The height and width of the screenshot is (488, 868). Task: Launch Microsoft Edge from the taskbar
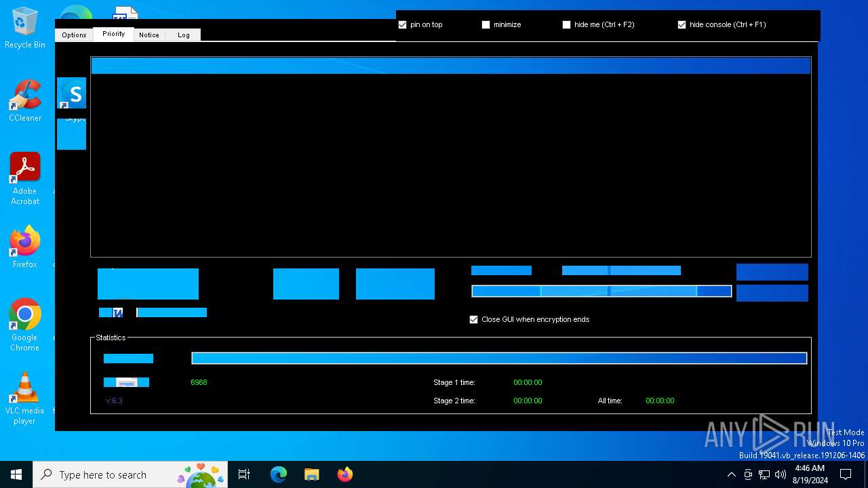pos(279,474)
